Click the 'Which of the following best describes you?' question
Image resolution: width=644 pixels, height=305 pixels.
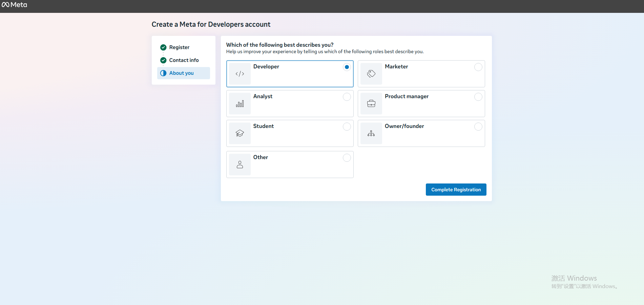pyautogui.click(x=280, y=45)
